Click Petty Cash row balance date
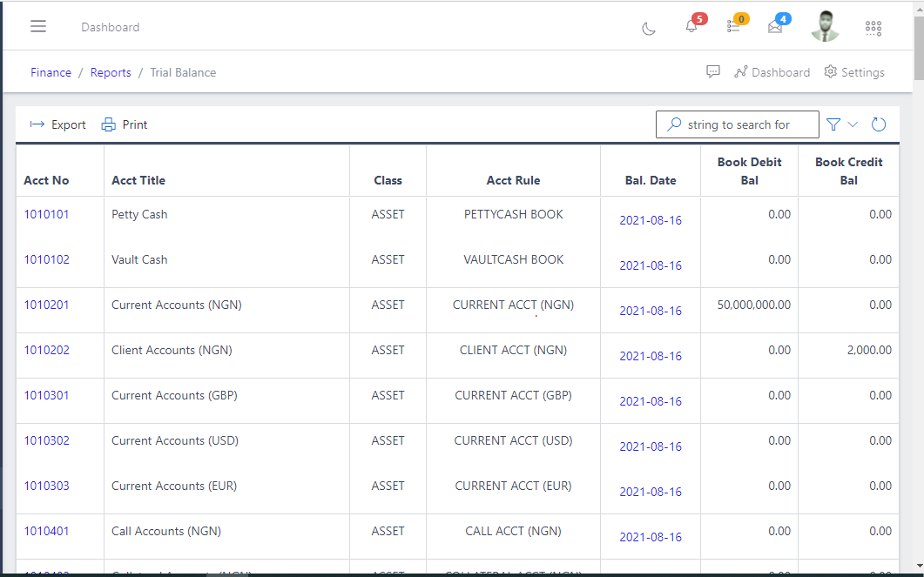 coord(651,220)
